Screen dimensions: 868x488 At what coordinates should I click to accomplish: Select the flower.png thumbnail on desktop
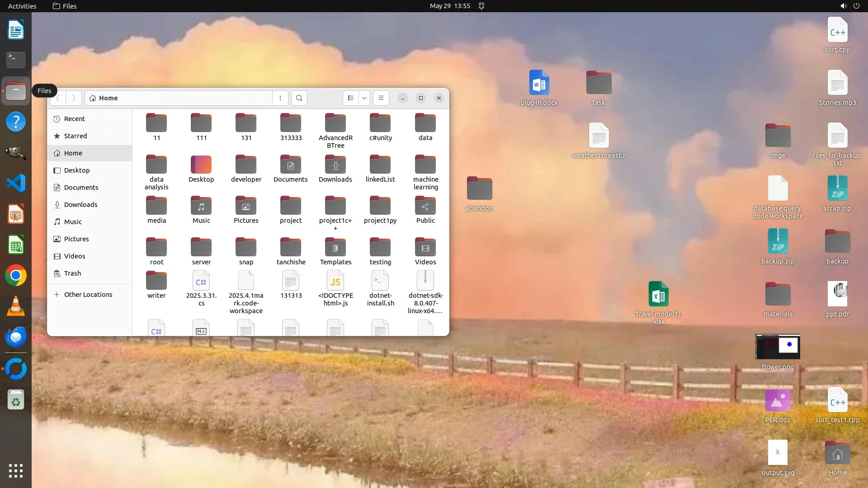click(x=778, y=347)
